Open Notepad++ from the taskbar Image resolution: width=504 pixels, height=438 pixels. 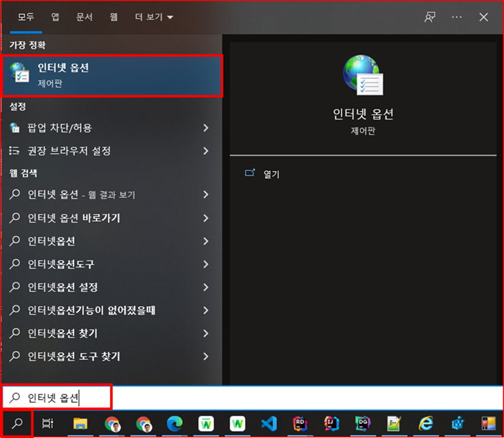(394, 424)
